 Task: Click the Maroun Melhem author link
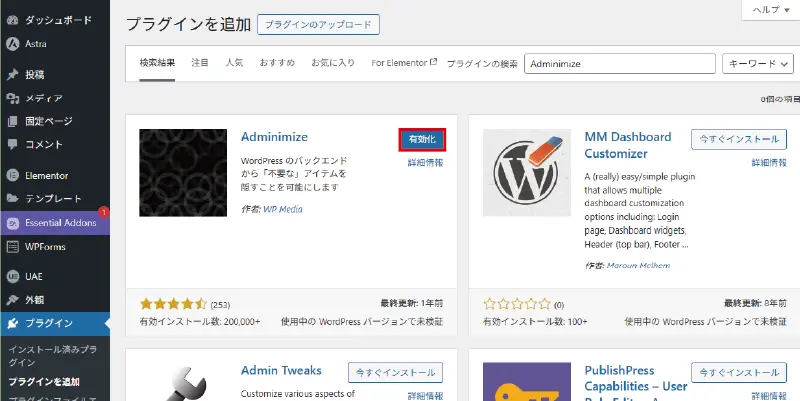[638, 265]
